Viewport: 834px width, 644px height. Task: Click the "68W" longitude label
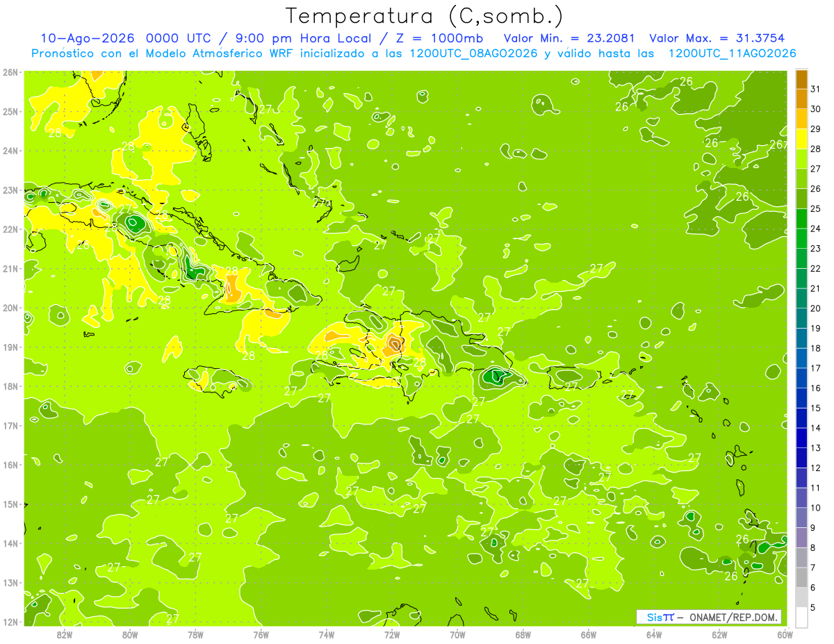tap(523, 634)
